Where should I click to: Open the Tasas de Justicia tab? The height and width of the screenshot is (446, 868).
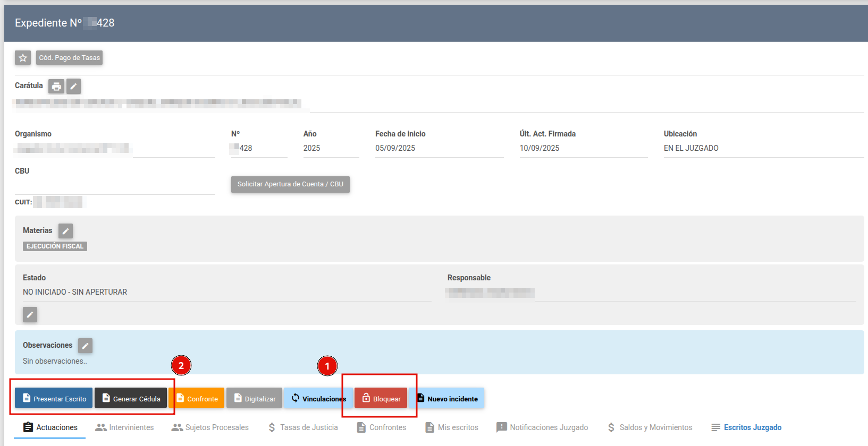pos(303,427)
